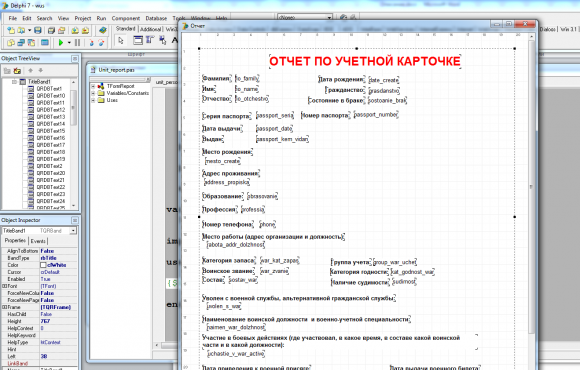
Task: Click the Trace Into debug icon
Action: pyautogui.click(x=91, y=43)
